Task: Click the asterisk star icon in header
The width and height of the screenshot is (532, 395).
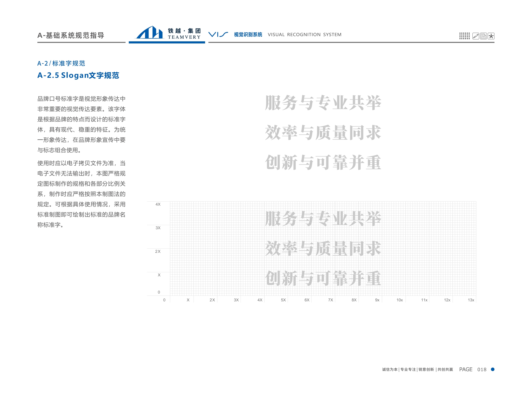Action: (x=491, y=36)
